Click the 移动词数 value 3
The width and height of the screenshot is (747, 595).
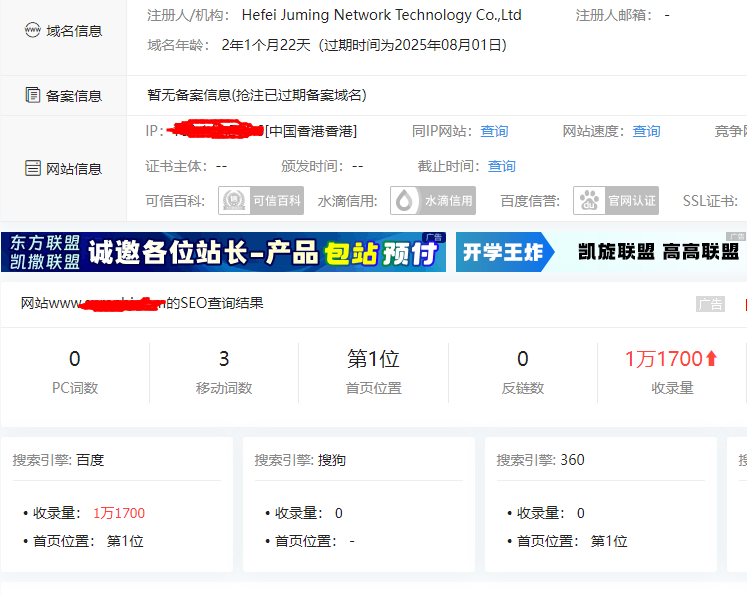[224, 359]
